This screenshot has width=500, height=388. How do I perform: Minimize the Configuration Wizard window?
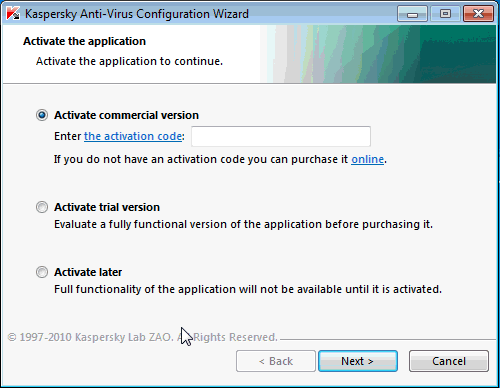(x=412, y=14)
